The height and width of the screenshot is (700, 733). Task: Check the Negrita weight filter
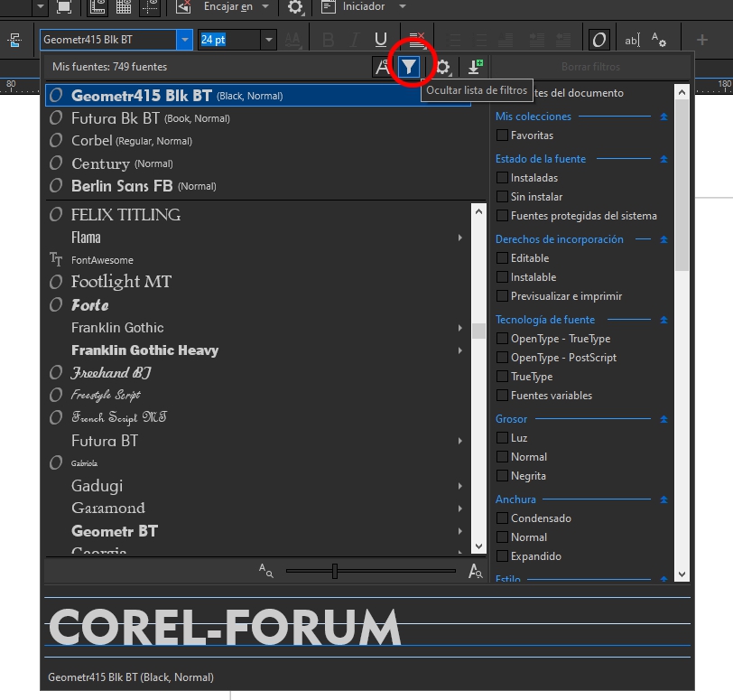click(x=502, y=476)
